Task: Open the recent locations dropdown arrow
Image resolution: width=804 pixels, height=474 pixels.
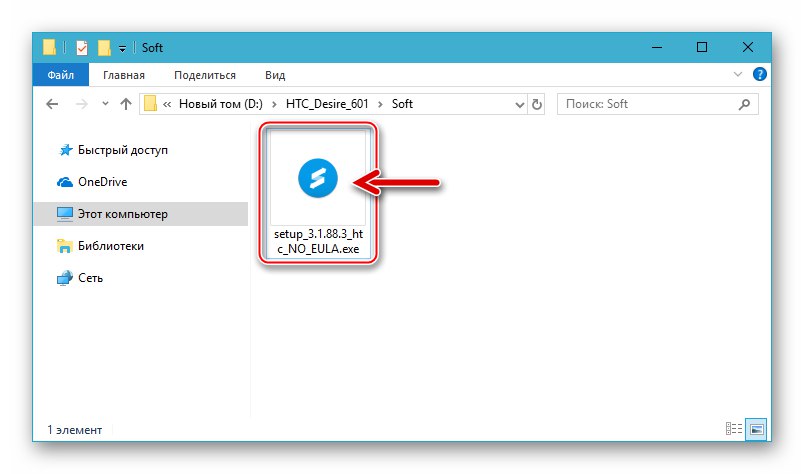Action: click(x=105, y=104)
